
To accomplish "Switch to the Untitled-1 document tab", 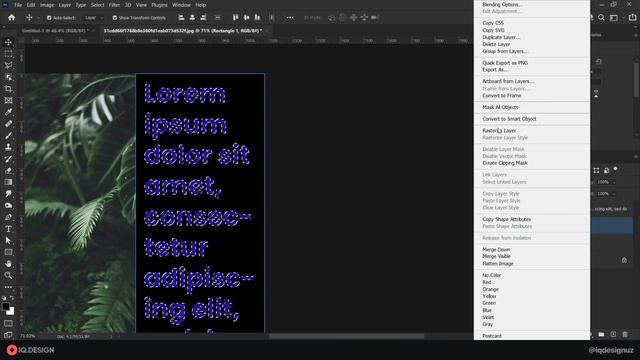I will (x=55, y=31).
